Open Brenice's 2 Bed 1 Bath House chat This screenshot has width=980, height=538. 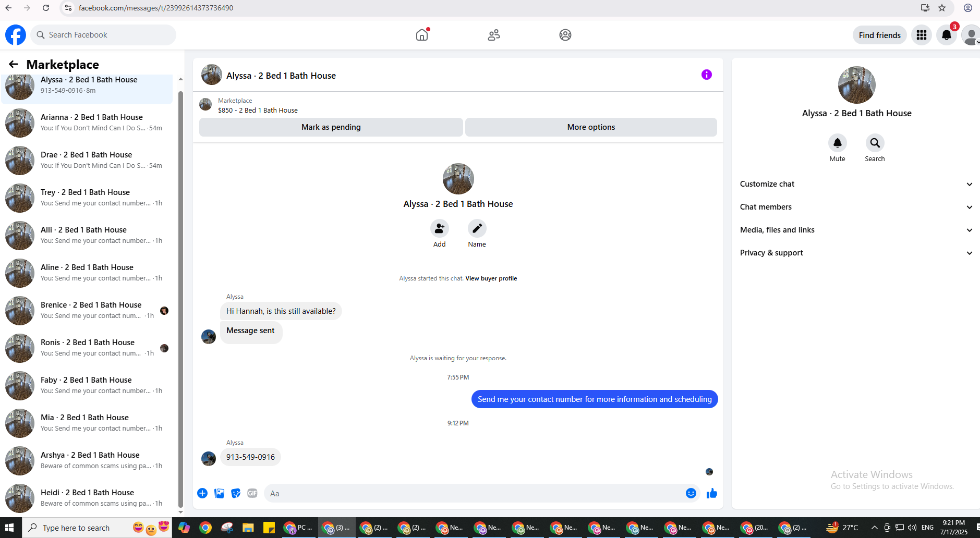click(x=87, y=311)
